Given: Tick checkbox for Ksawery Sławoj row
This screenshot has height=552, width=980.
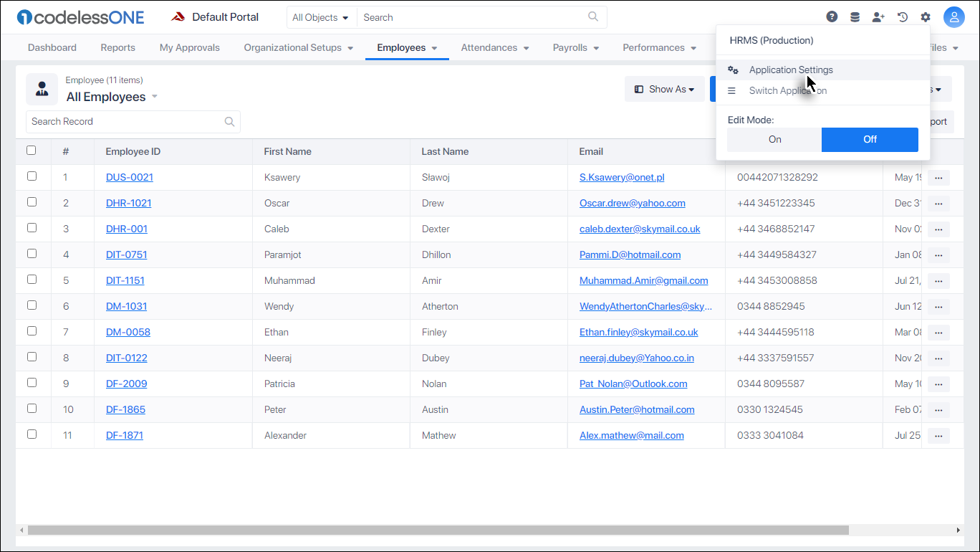Looking at the screenshot, I should coord(32,176).
